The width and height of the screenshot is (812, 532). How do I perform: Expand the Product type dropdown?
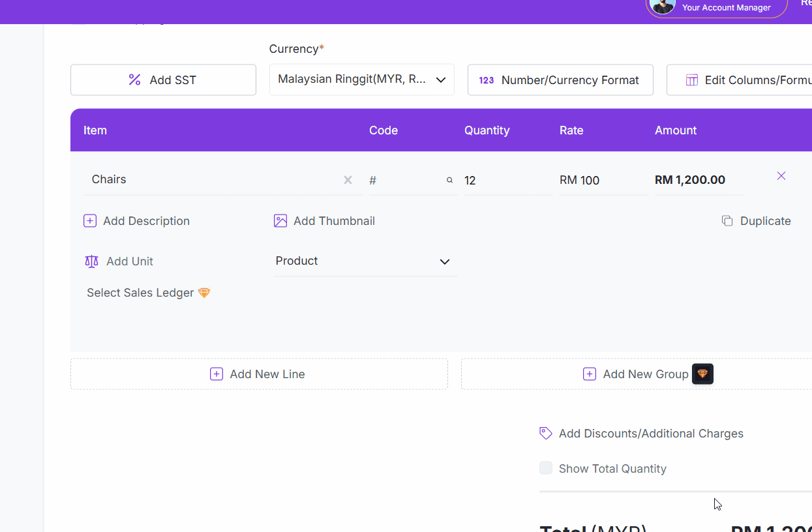[366, 261]
